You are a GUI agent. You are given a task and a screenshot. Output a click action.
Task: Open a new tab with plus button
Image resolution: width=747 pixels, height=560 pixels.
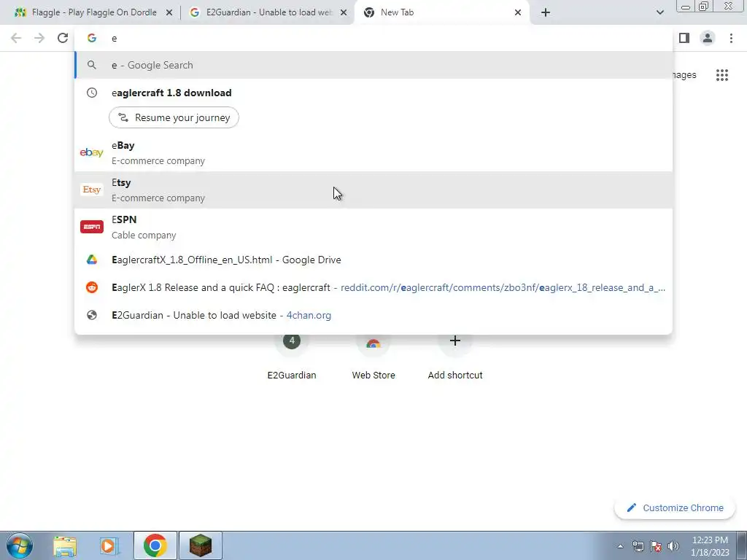[x=546, y=12]
